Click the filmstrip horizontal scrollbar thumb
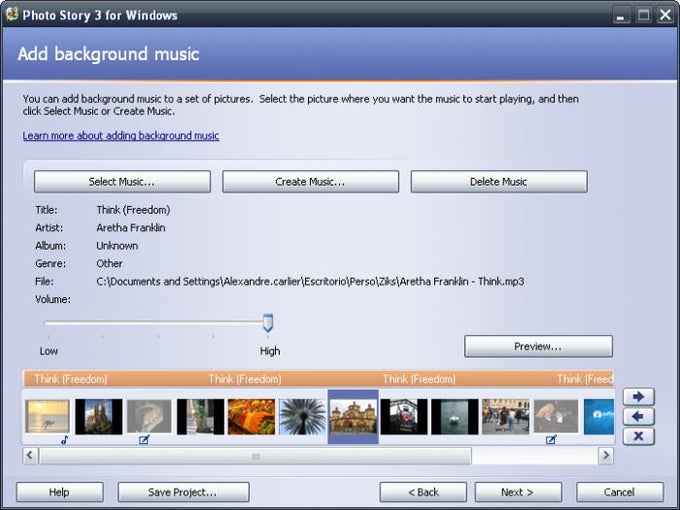Image resolution: width=680 pixels, height=510 pixels. click(x=255, y=456)
